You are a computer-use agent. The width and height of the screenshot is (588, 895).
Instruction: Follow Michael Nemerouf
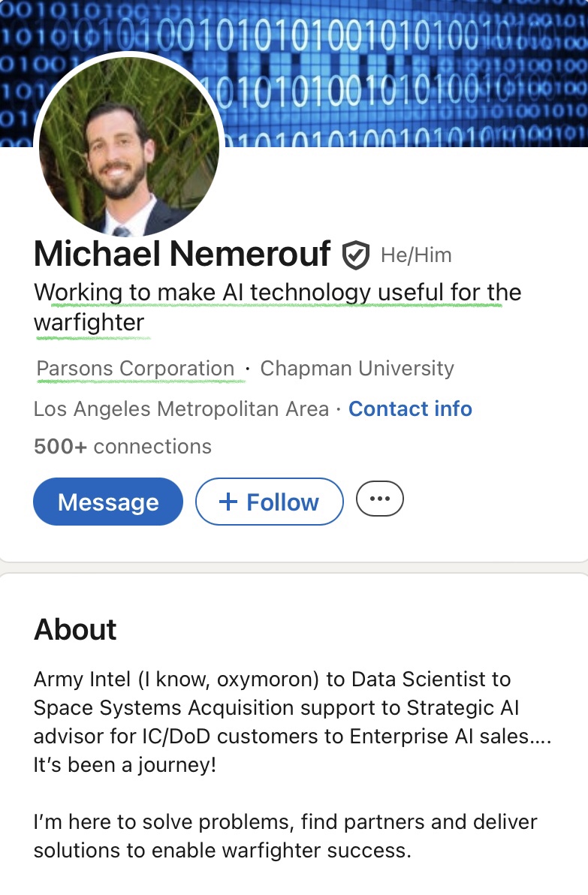click(x=270, y=502)
